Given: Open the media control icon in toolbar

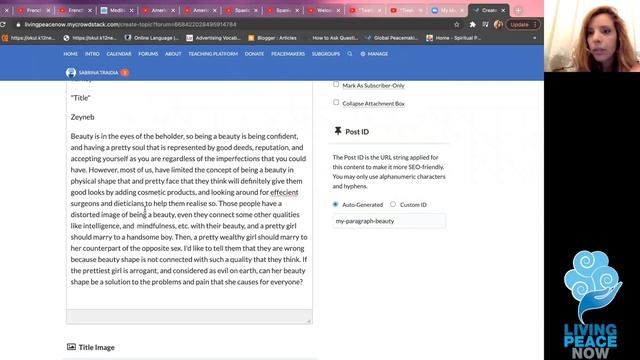Looking at the screenshot, I should click(x=485, y=24).
